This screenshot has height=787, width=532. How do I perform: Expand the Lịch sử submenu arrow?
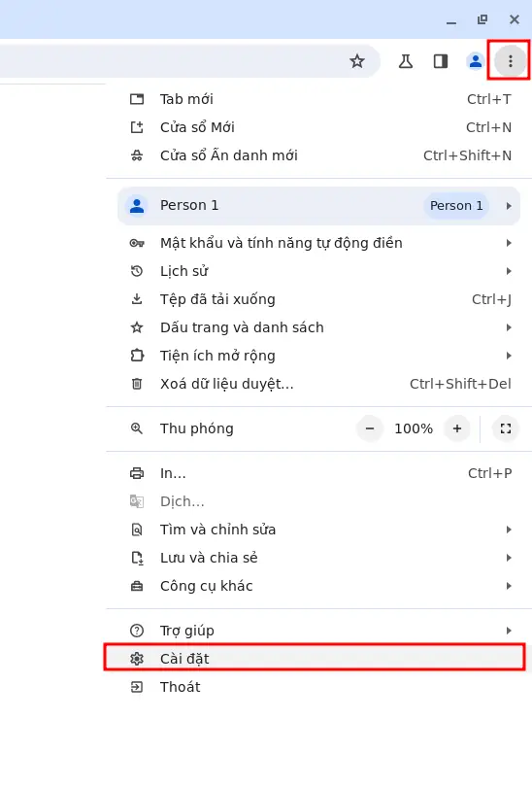pyautogui.click(x=509, y=271)
